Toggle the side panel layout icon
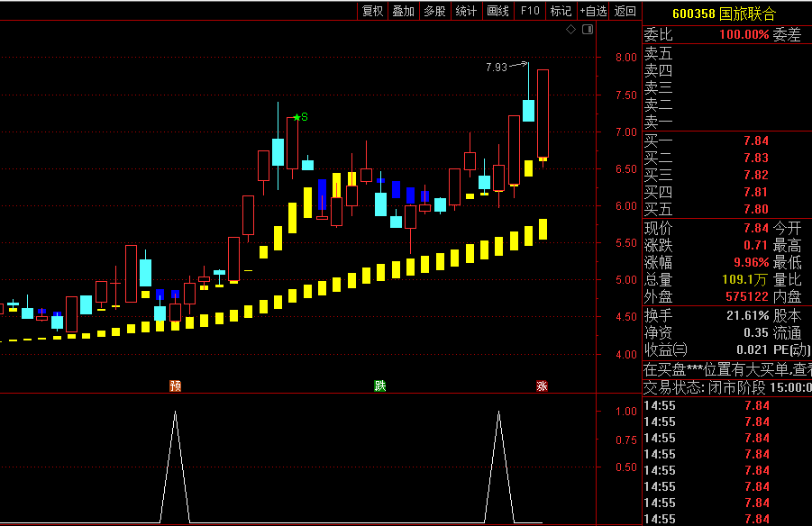 [588, 30]
